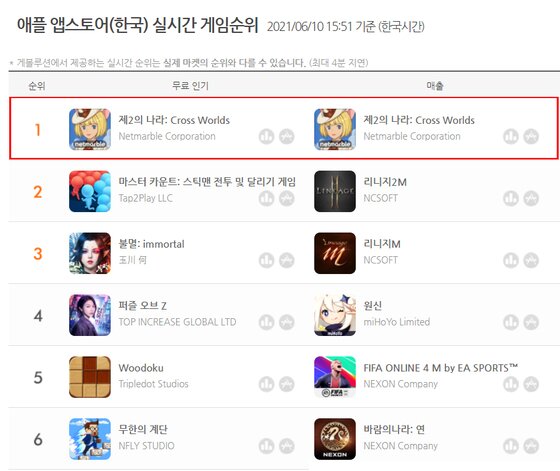Select the 퍼즐 오브 Z app icon
Screen dimensions: 560x471
pos(90,315)
